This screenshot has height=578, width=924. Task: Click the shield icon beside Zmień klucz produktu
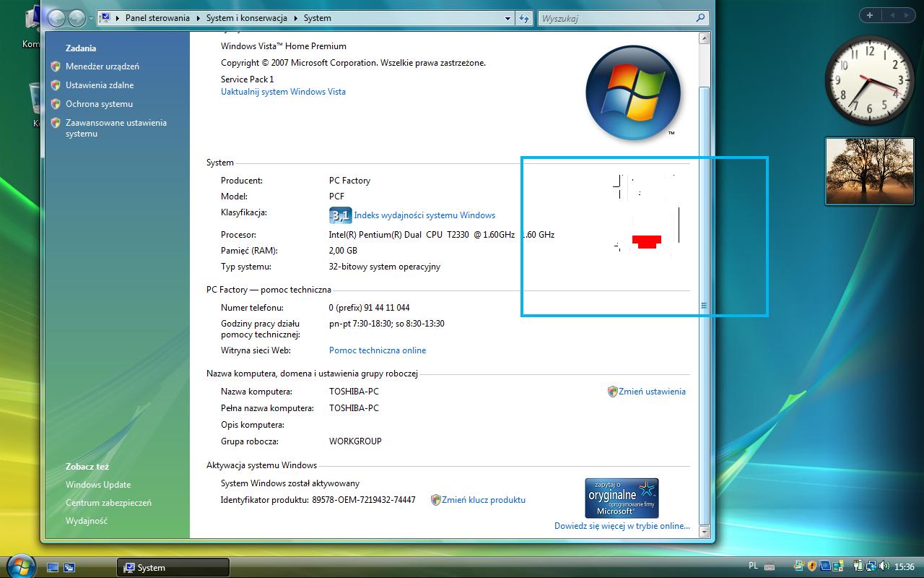point(435,500)
